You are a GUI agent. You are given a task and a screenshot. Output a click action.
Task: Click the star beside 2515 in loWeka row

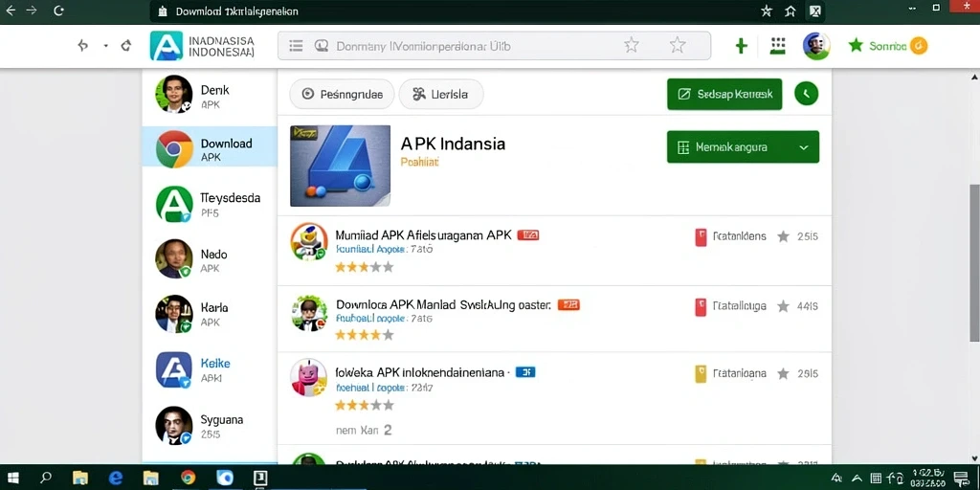[783, 374]
